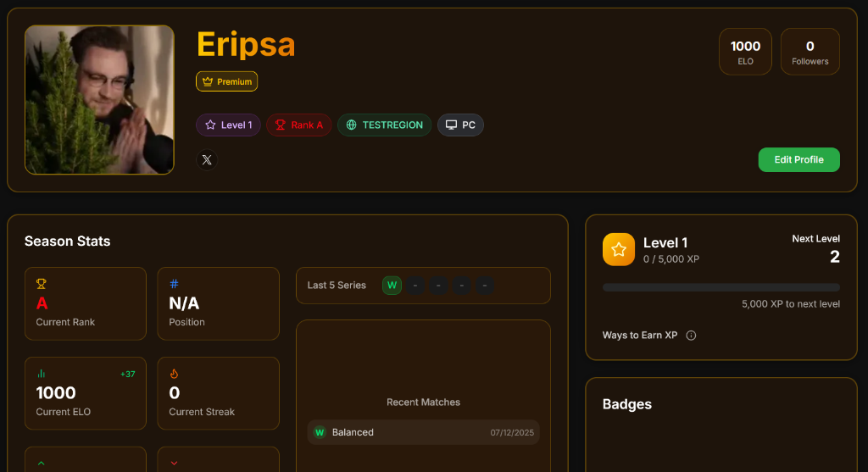Viewport: 868px width, 472px height.
Task: Click the +37 ELO change value
Action: (x=128, y=374)
